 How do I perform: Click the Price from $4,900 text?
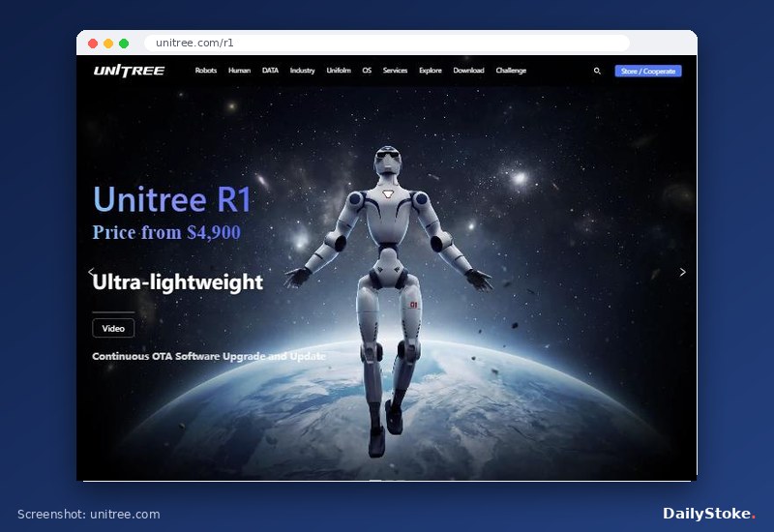pyautogui.click(x=166, y=232)
